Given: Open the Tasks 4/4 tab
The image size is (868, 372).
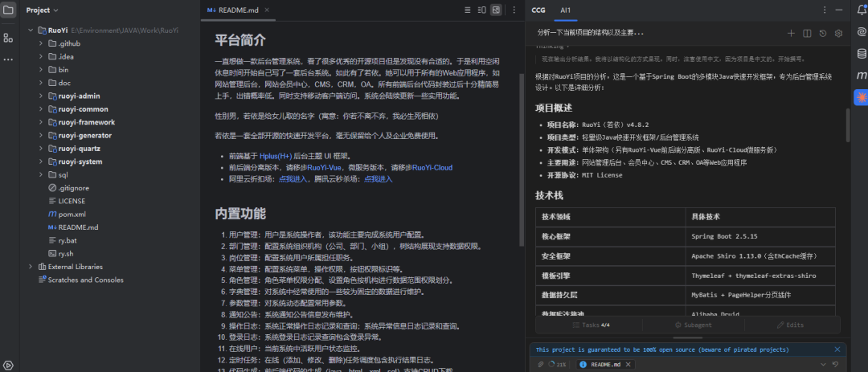Looking at the screenshot, I should click(592, 325).
